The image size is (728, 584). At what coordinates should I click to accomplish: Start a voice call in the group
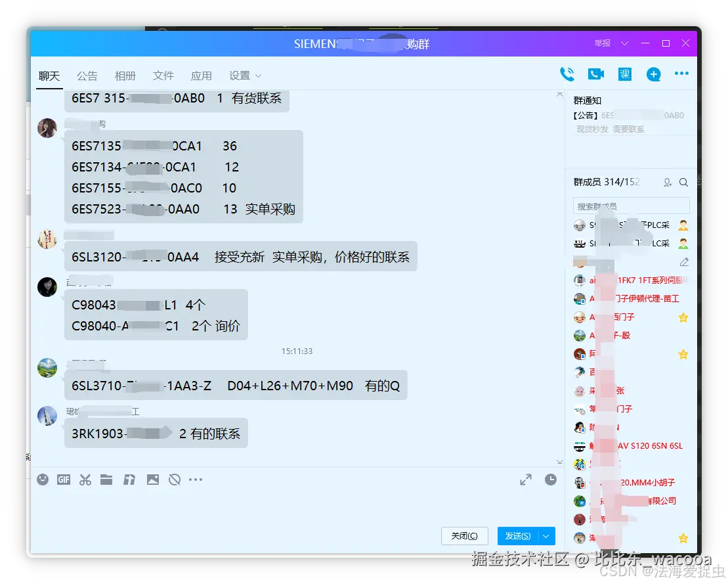click(x=567, y=74)
